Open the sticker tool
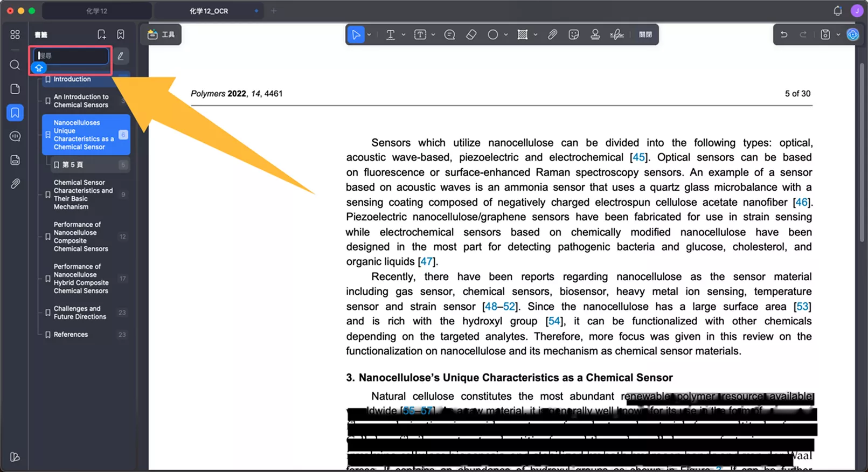 click(574, 34)
